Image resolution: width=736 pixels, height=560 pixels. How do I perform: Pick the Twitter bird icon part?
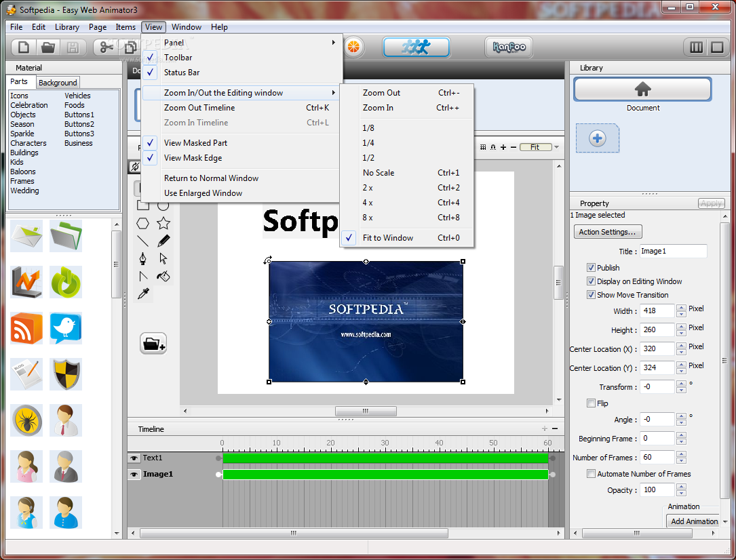coord(66,328)
